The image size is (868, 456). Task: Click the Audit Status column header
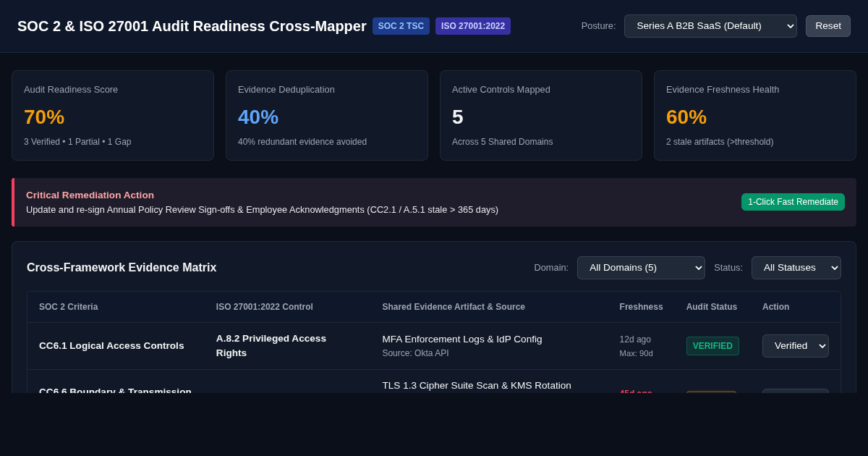click(712, 307)
